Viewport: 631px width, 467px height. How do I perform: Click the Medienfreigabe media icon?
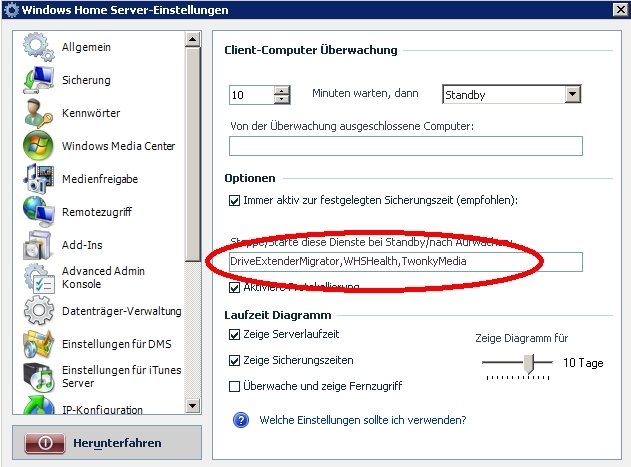(x=38, y=178)
